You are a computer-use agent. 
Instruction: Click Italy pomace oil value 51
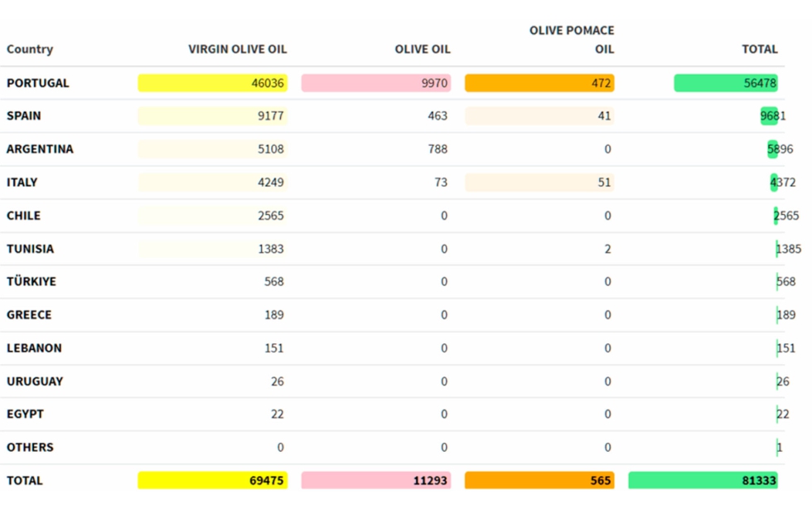coord(604,182)
